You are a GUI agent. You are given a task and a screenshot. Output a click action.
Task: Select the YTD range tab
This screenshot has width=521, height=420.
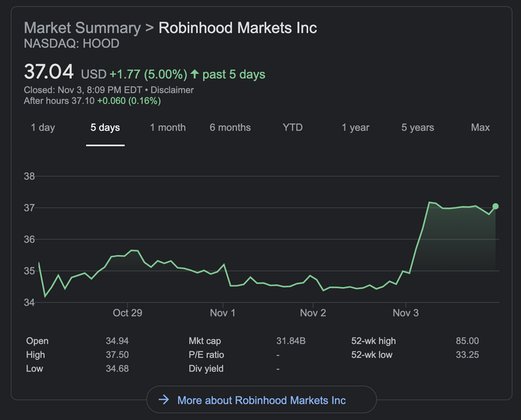coord(292,128)
